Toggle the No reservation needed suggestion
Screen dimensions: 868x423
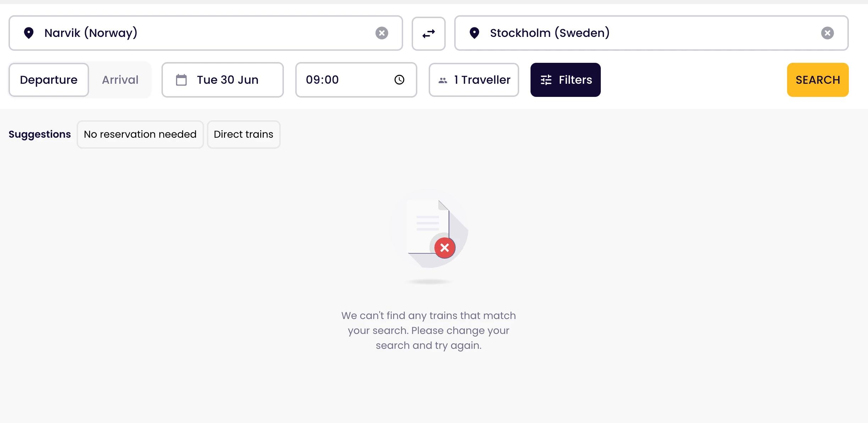click(x=140, y=134)
